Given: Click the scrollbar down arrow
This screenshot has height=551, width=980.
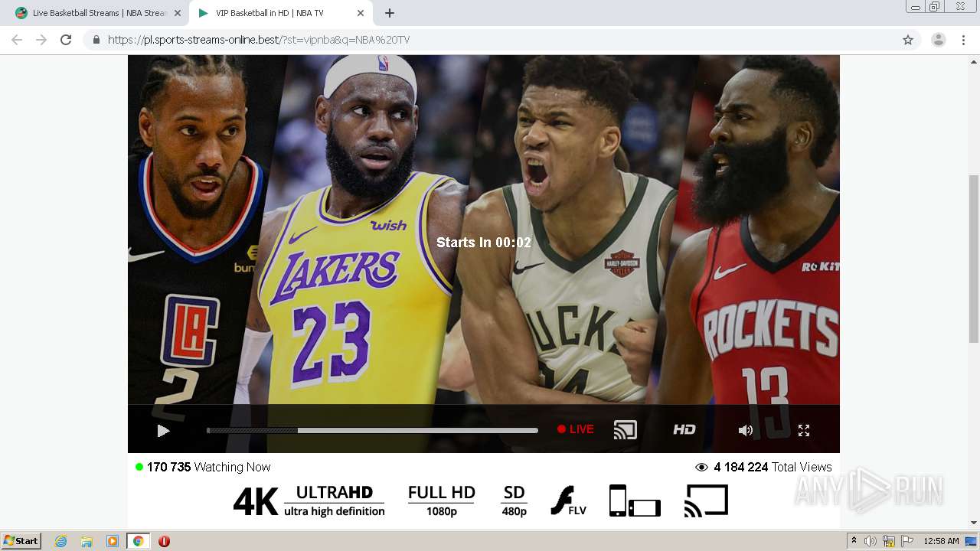Looking at the screenshot, I should (x=974, y=523).
